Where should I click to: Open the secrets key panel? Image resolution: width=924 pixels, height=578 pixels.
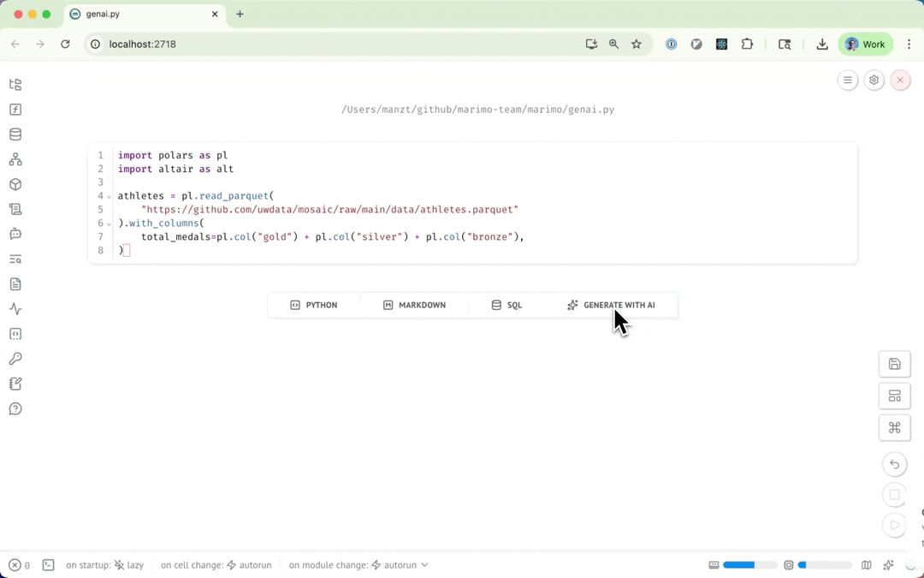point(15,359)
